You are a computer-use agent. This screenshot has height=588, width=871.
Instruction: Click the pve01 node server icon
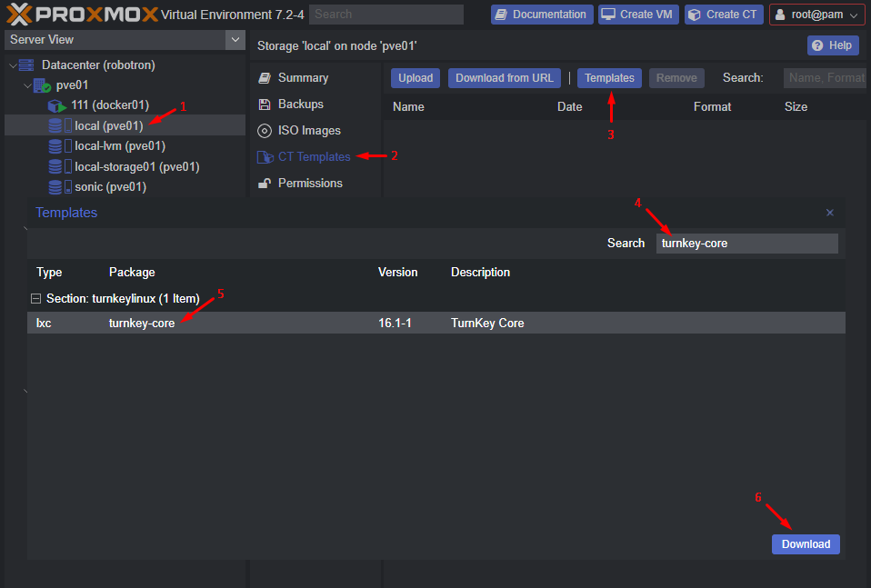tap(42, 85)
